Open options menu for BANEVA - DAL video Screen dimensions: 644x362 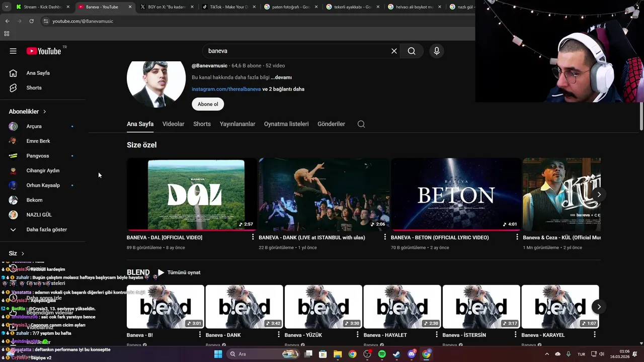tap(253, 237)
